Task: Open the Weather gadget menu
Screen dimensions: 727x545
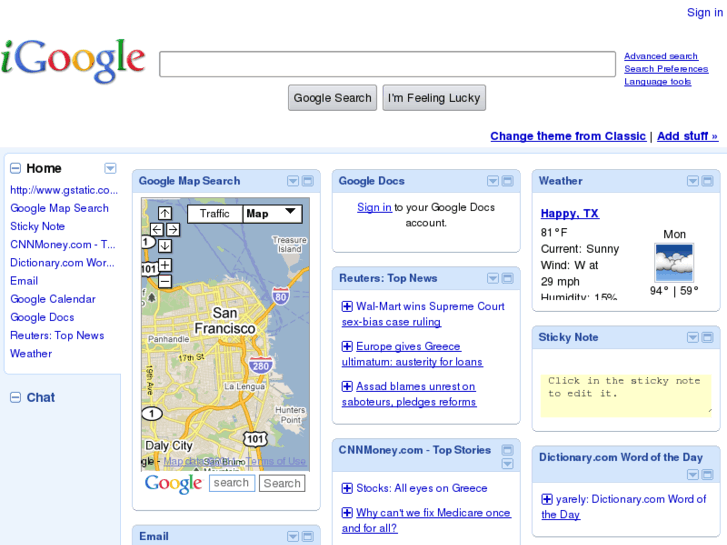Action: click(x=693, y=181)
